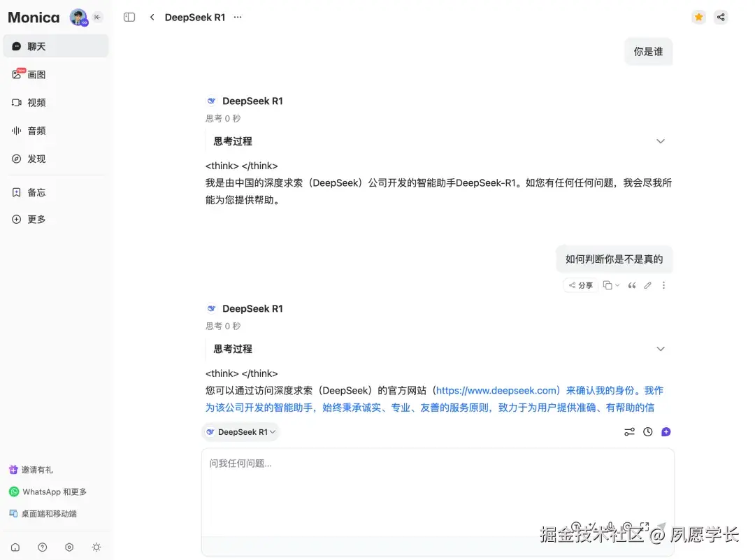Screen dimensions: 755x560
Task: Open chat settings sliders icon
Action: pos(629,432)
